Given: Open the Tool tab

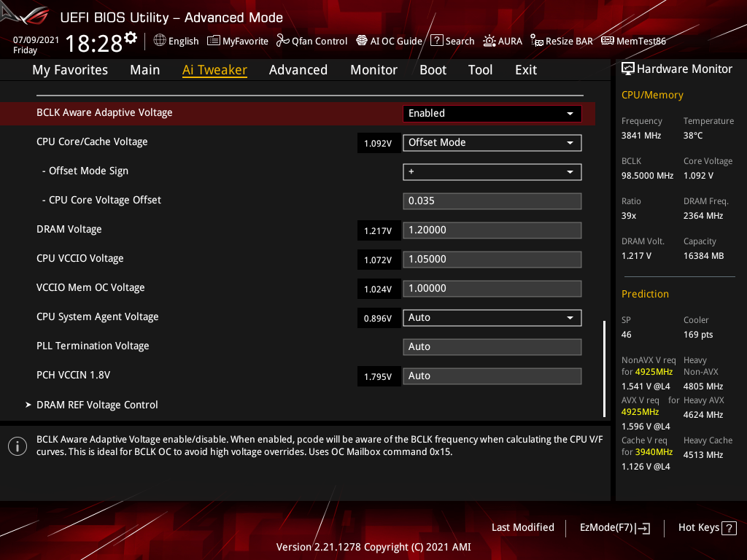Looking at the screenshot, I should click(x=480, y=70).
